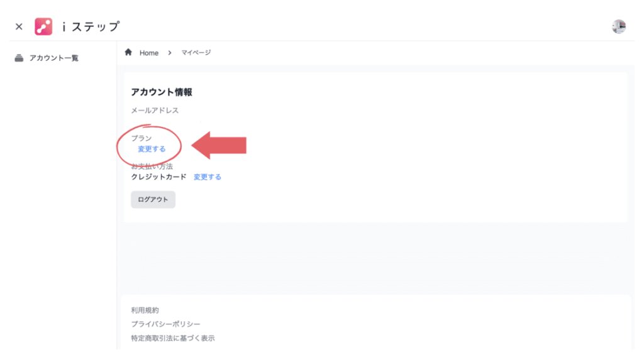The height and width of the screenshot is (362, 644).
Task: Open the user avatar in the header
Action: (619, 26)
